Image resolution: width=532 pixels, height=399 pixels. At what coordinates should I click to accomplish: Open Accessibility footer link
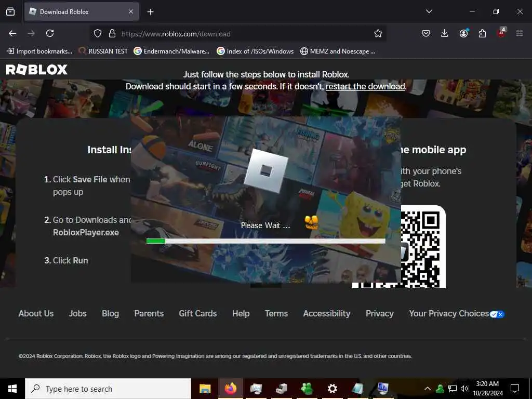point(327,313)
